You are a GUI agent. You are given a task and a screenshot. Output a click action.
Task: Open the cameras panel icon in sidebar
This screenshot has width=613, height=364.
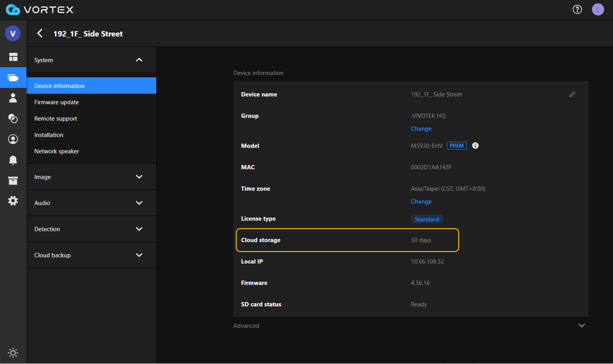pos(13,77)
